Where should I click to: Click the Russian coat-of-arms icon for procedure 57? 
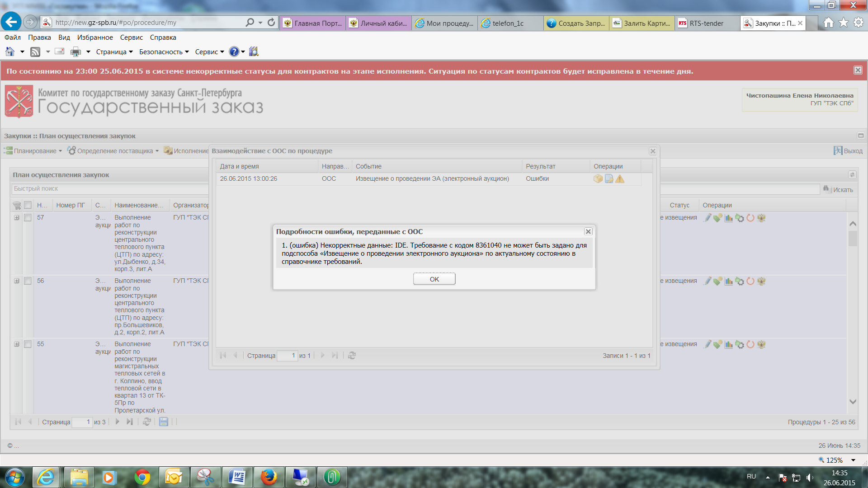761,218
